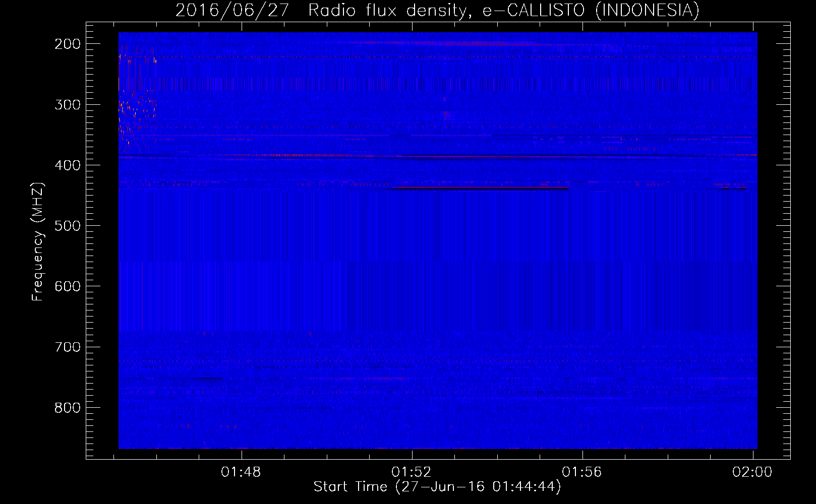Click the 01:48 time tick label
This screenshot has height=504, width=816.
click(241, 472)
